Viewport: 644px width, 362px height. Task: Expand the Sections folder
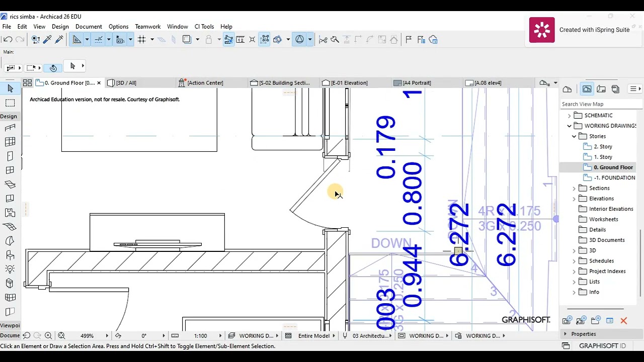click(x=574, y=189)
